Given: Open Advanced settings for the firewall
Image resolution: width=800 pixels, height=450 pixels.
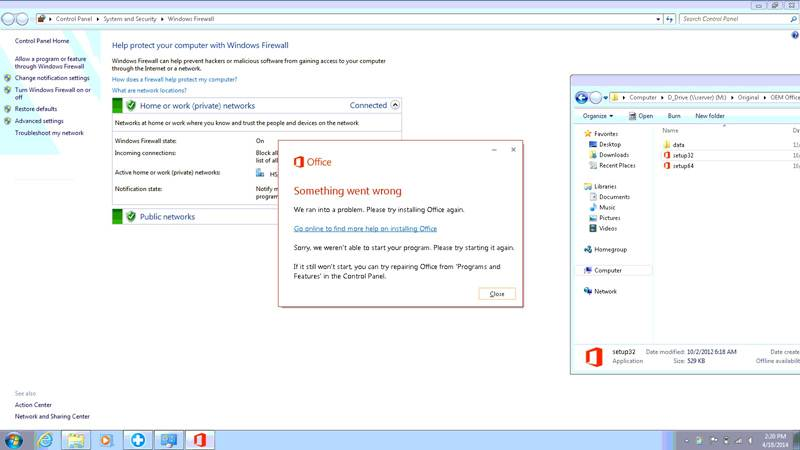Looking at the screenshot, I should pyautogui.click(x=39, y=121).
